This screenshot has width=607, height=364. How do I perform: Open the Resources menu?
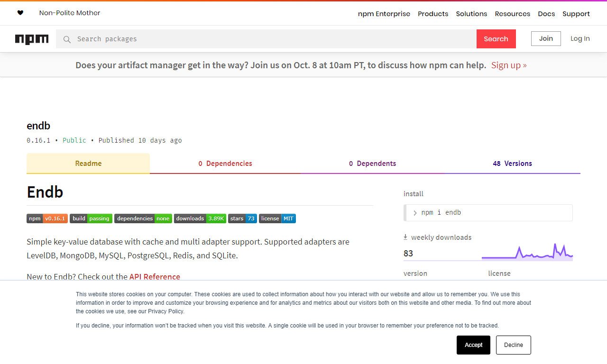pos(513,14)
